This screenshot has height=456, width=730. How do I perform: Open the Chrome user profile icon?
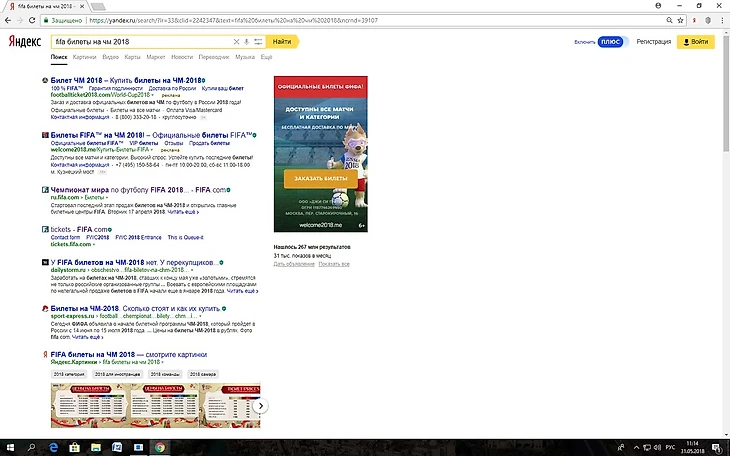(x=658, y=6)
